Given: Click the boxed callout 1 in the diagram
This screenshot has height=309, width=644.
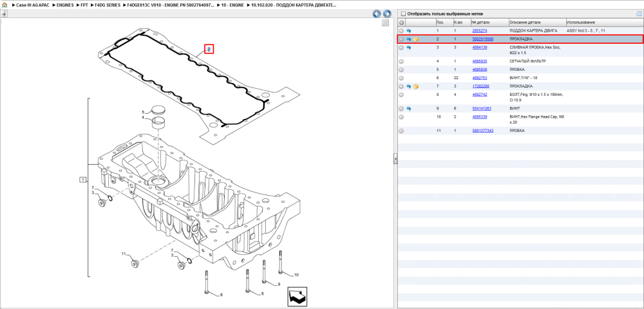Looking at the screenshot, I should pos(82,180).
